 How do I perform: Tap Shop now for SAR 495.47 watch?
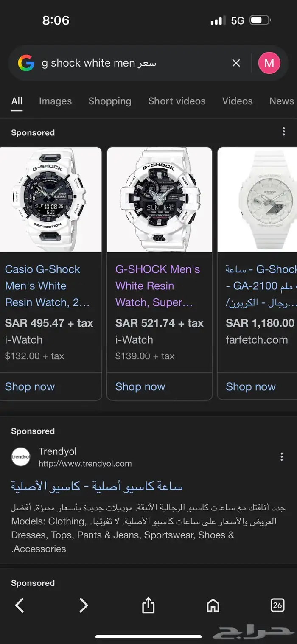point(30,386)
